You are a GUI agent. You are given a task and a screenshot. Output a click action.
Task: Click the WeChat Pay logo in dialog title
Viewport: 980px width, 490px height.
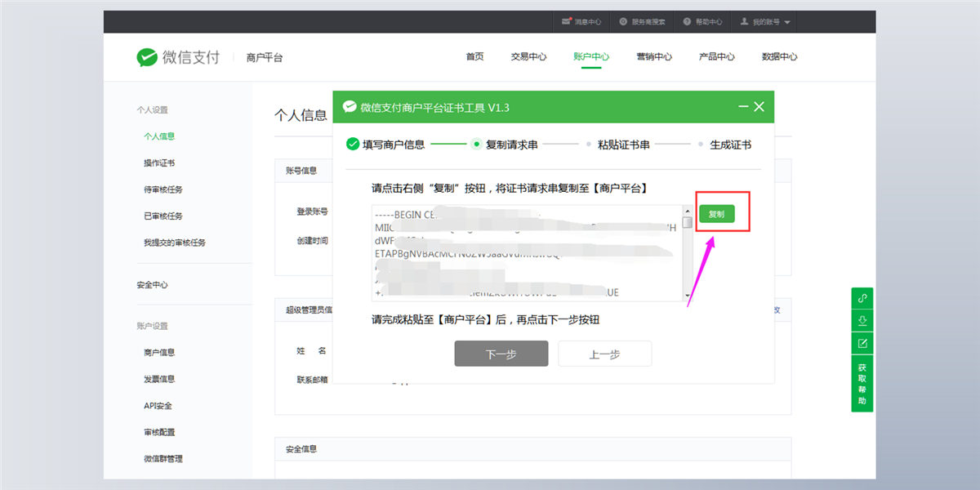[x=350, y=107]
